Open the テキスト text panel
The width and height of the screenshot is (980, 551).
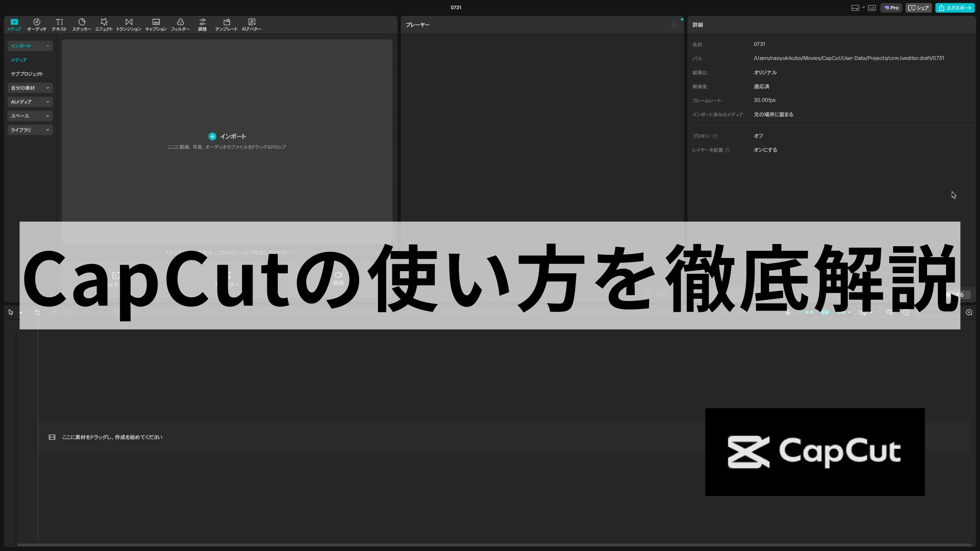click(x=59, y=25)
